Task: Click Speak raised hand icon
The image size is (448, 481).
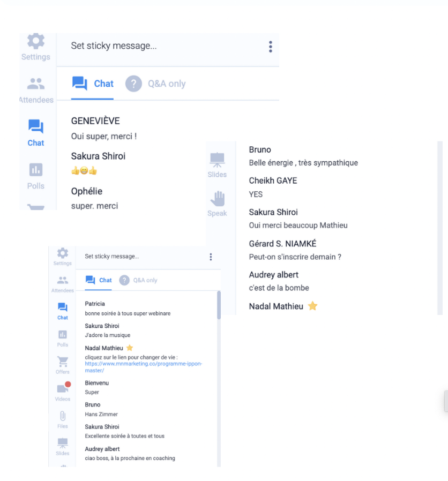Action: pyautogui.click(x=218, y=199)
